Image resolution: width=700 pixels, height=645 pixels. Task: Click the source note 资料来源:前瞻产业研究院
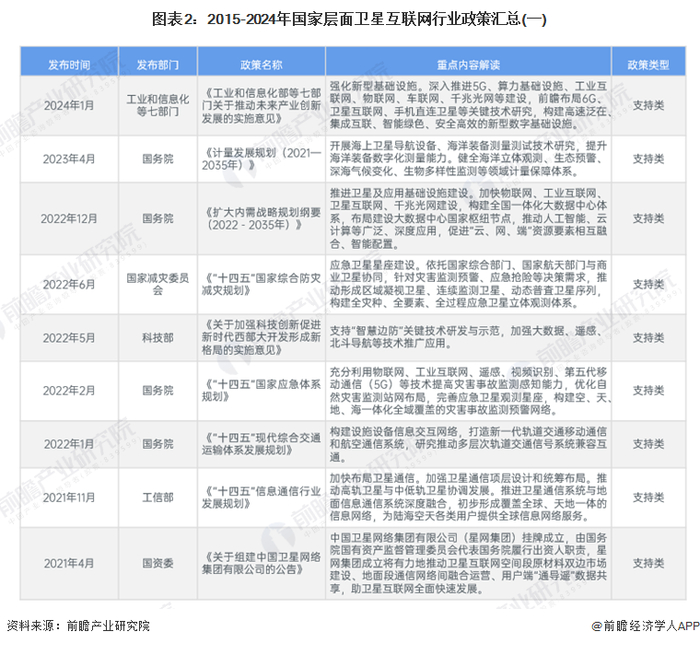click(79, 626)
